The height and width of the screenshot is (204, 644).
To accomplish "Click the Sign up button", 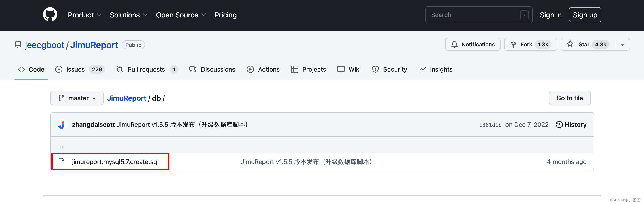I will click(x=585, y=15).
